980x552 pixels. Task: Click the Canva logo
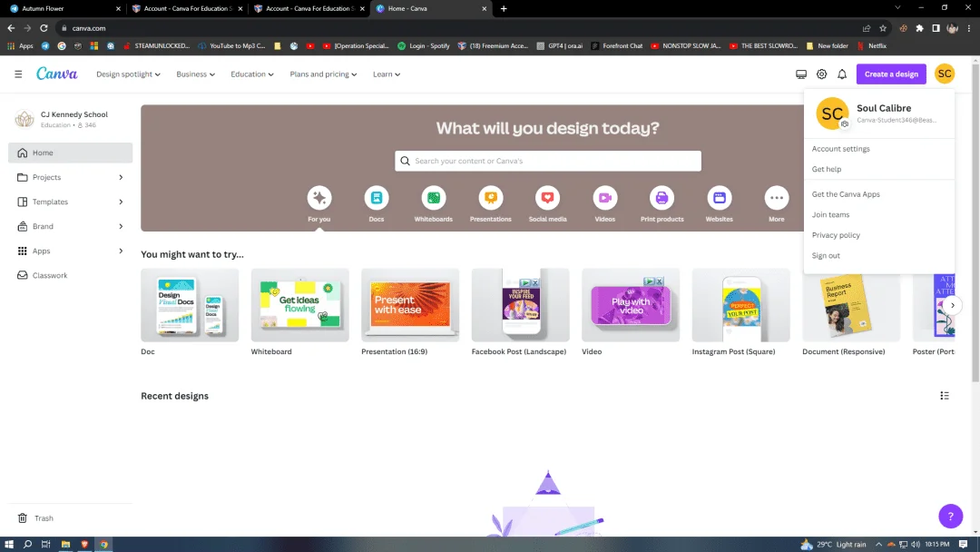[57, 74]
